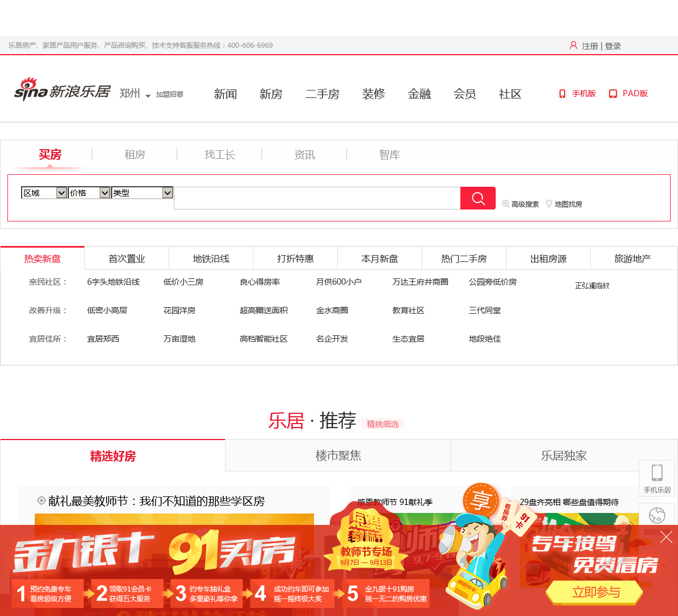Click the red search magnifier button
The height and width of the screenshot is (616, 678).
point(478,198)
